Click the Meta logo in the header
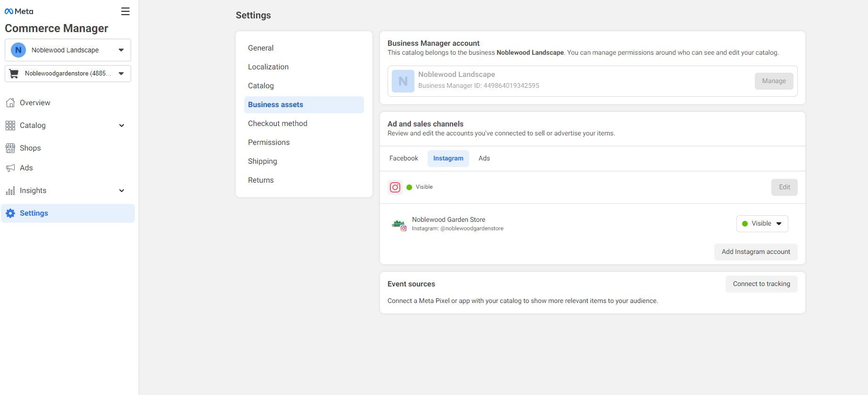The image size is (868, 395). tap(19, 11)
